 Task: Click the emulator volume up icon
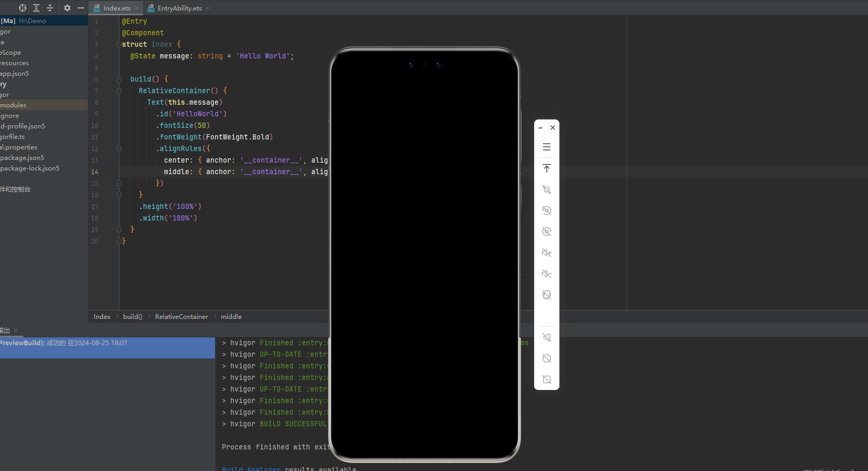[x=547, y=253]
